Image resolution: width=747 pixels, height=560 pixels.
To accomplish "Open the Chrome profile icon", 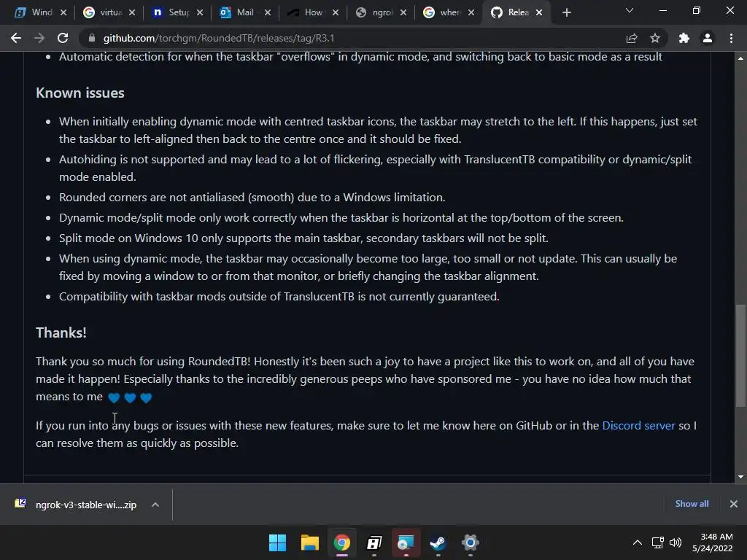I will coord(708,38).
